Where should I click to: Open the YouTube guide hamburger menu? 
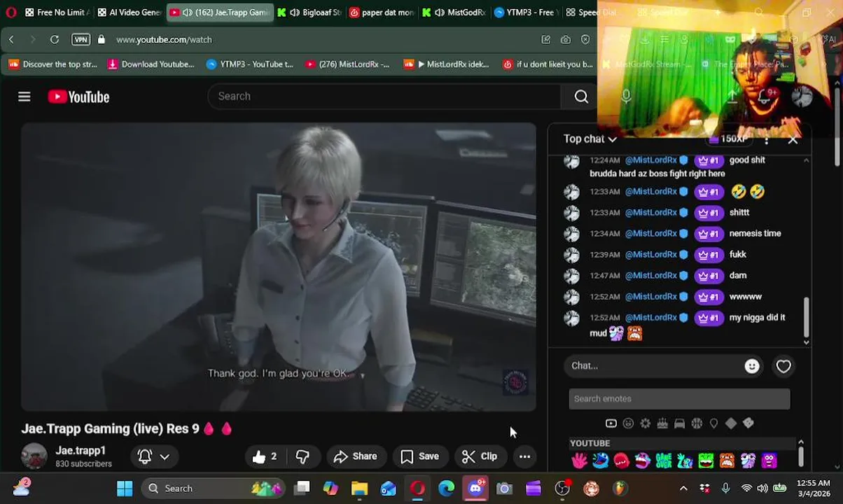click(x=25, y=97)
